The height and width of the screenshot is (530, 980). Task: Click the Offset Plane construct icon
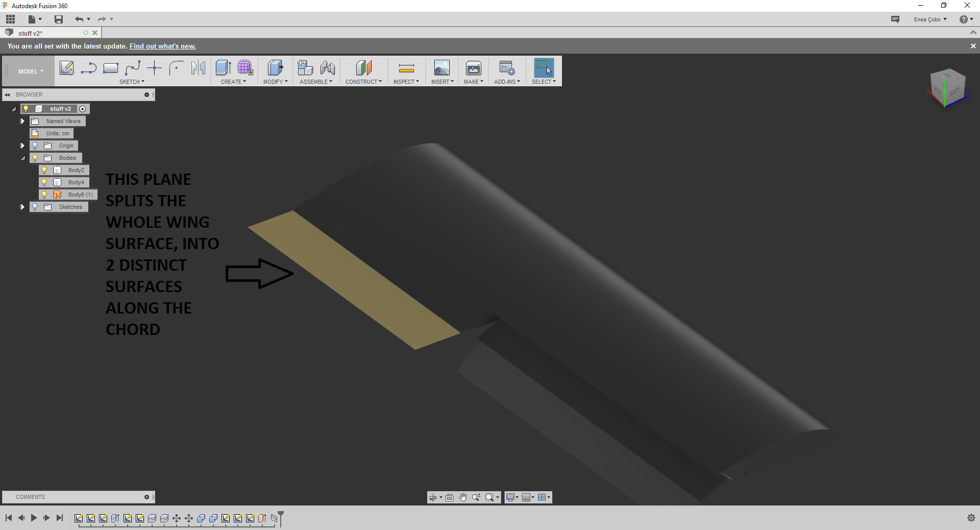click(364, 67)
